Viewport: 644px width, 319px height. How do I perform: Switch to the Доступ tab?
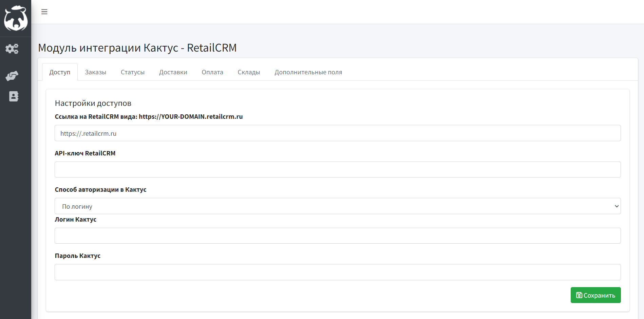(x=60, y=72)
